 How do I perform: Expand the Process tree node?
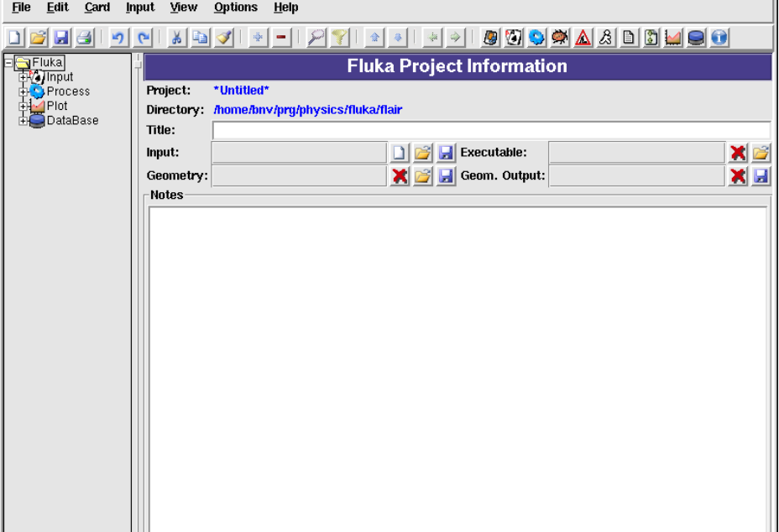pos(23,92)
